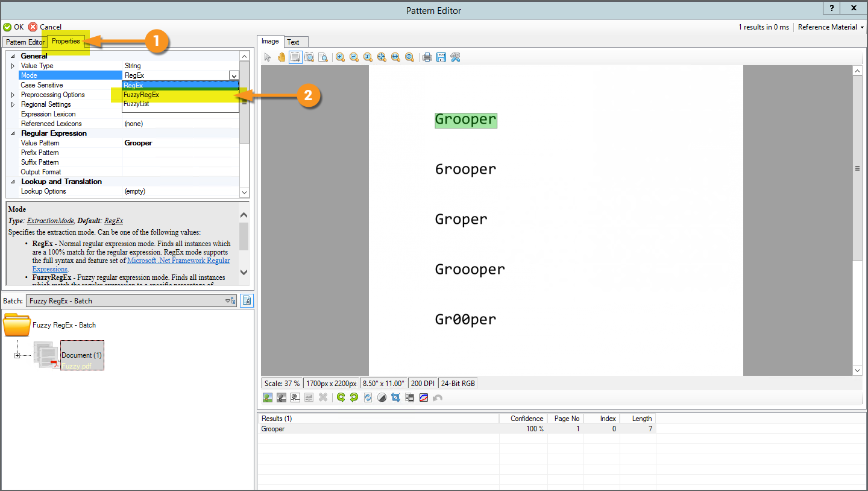Viewport: 868px width, 491px height.
Task: Show the color image version
Action: coord(268,398)
